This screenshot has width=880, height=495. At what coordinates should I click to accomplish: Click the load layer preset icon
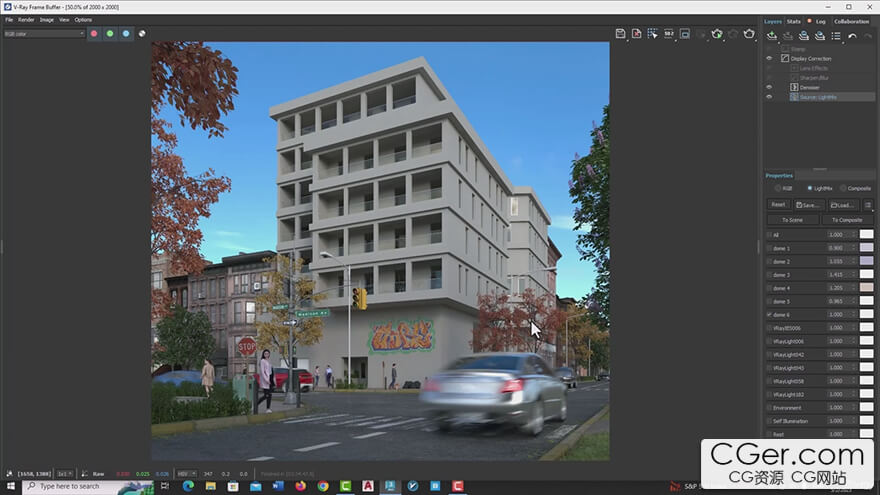(x=820, y=36)
